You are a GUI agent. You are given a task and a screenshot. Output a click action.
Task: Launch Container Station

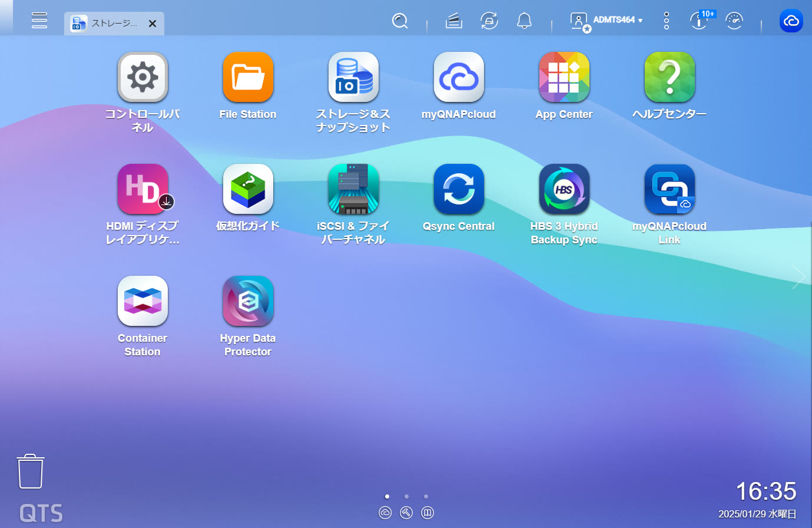(142, 301)
